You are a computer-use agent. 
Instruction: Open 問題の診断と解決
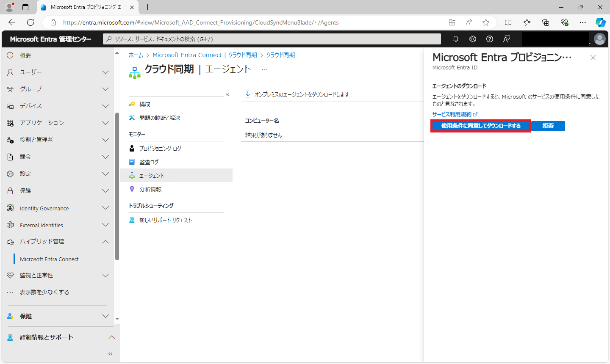[160, 118]
